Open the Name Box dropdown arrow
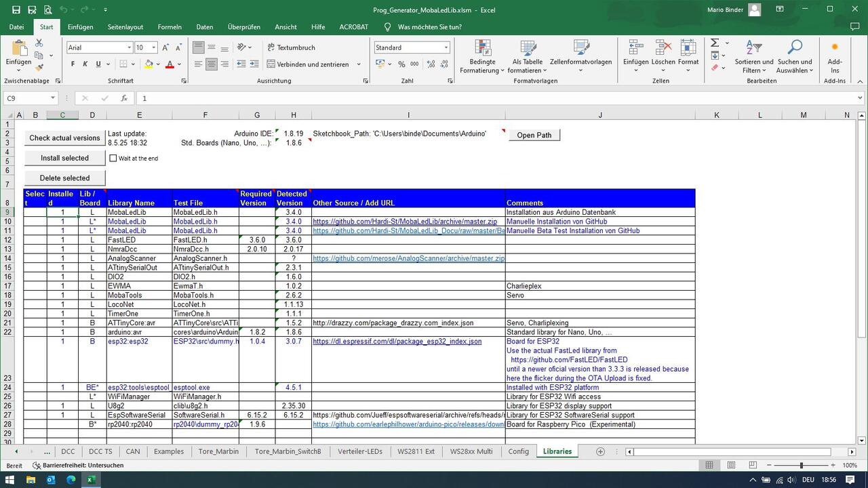The width and height of the screenshot is (868, 488). pos(53,98)
